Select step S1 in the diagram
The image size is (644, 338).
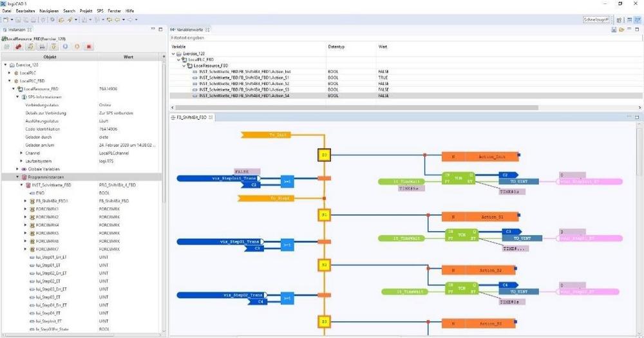324,215
